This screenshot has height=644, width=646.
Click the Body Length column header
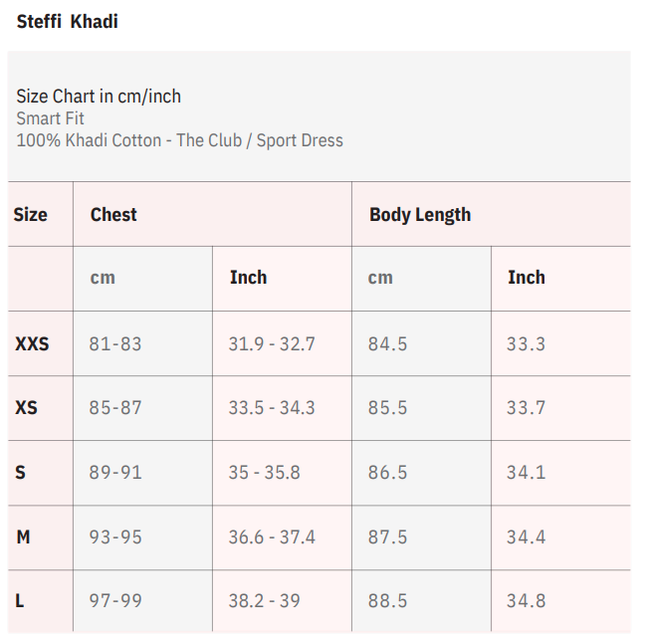coord(420,214)
